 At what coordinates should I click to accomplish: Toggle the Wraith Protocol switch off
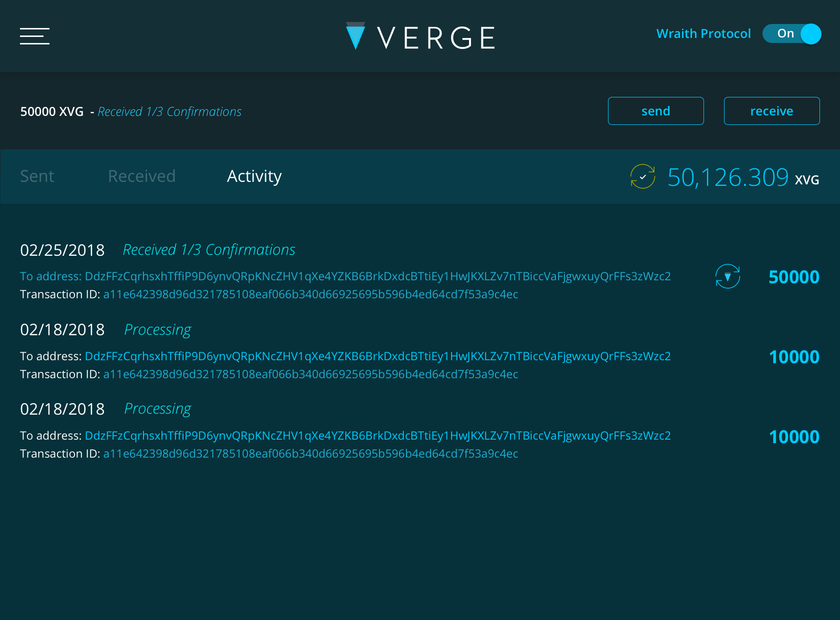tap(792, 33)
